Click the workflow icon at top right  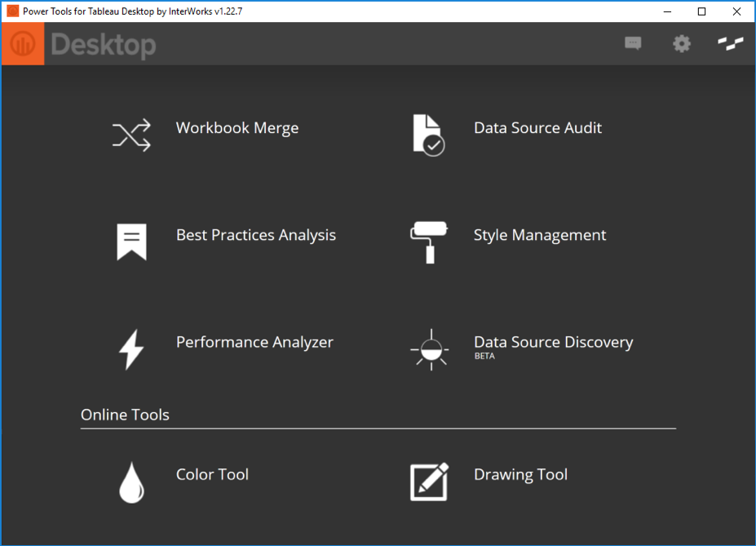[x=730, y=43]
